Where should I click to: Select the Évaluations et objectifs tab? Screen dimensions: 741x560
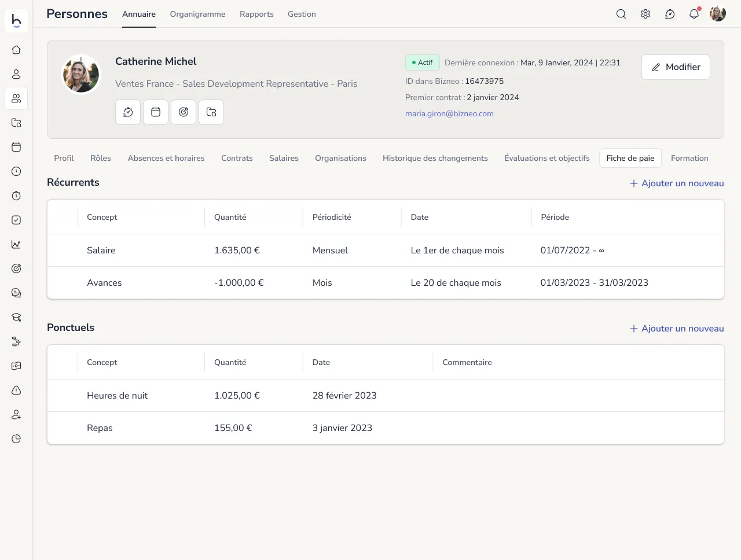tap(547, 158)
